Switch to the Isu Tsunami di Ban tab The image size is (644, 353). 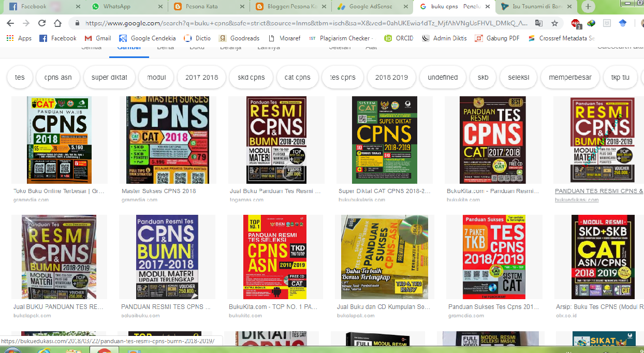(x=537, y=7)
